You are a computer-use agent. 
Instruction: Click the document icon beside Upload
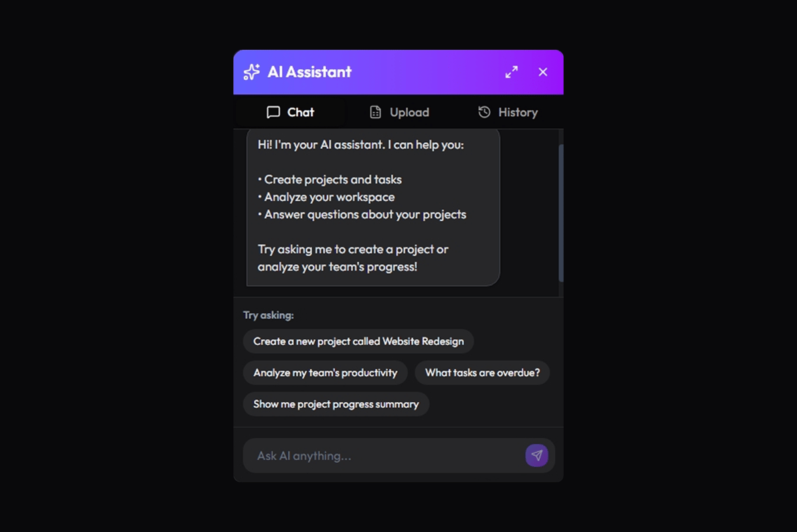pyautogui.click(x=375, y=112)
